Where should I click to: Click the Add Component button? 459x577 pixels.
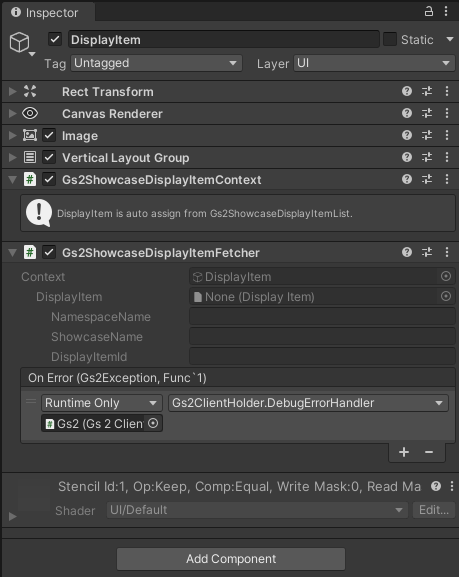[231, 559]
